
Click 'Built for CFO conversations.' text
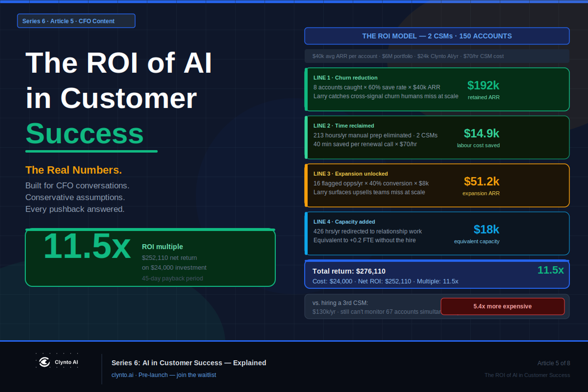pos(77,186)
